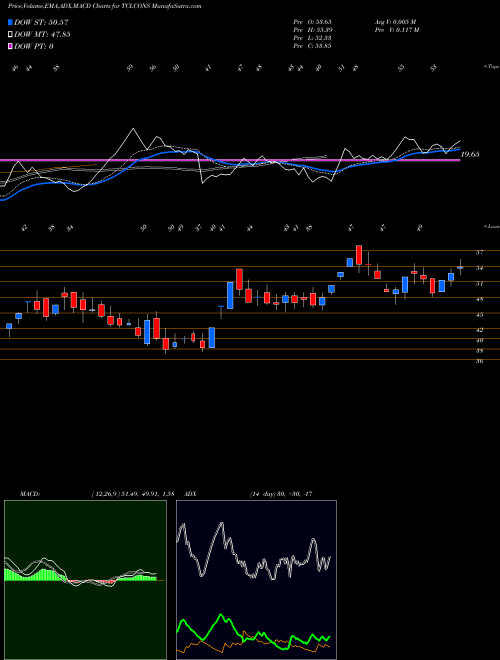This screenshot has height=660, width=500.
Task: Click the 'Avg V: 0.005 M' volume text
Action: (395, 22)
